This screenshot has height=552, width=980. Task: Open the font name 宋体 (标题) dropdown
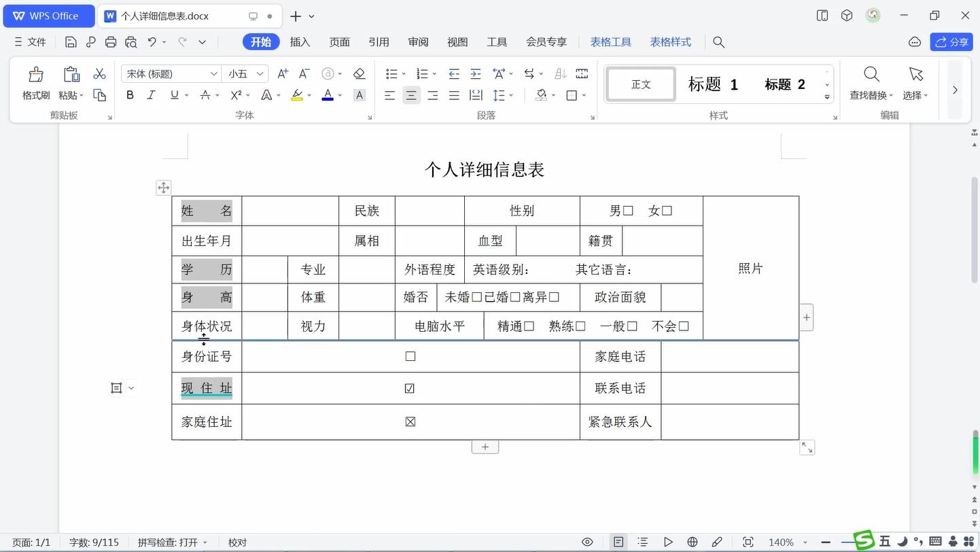[x=213, y=73]
